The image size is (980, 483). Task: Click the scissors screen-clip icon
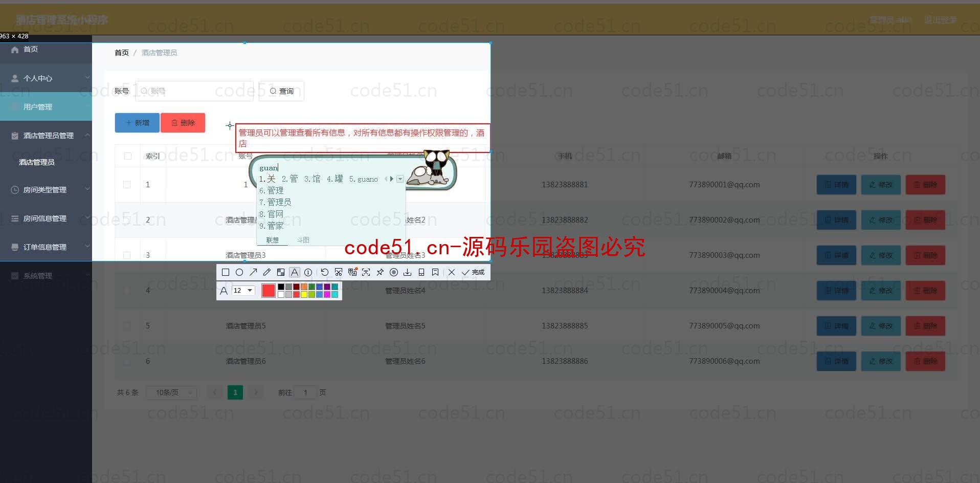point(339,272)
